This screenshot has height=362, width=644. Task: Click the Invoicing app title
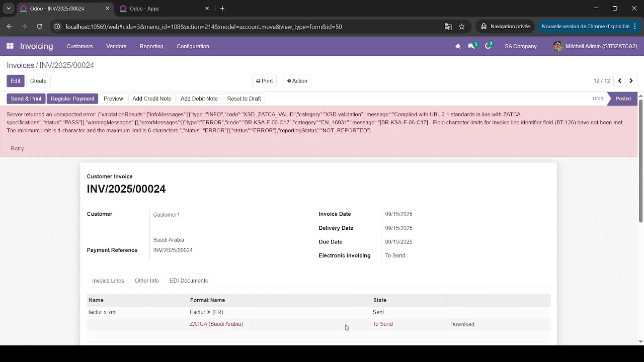click(x=36, y=46)
